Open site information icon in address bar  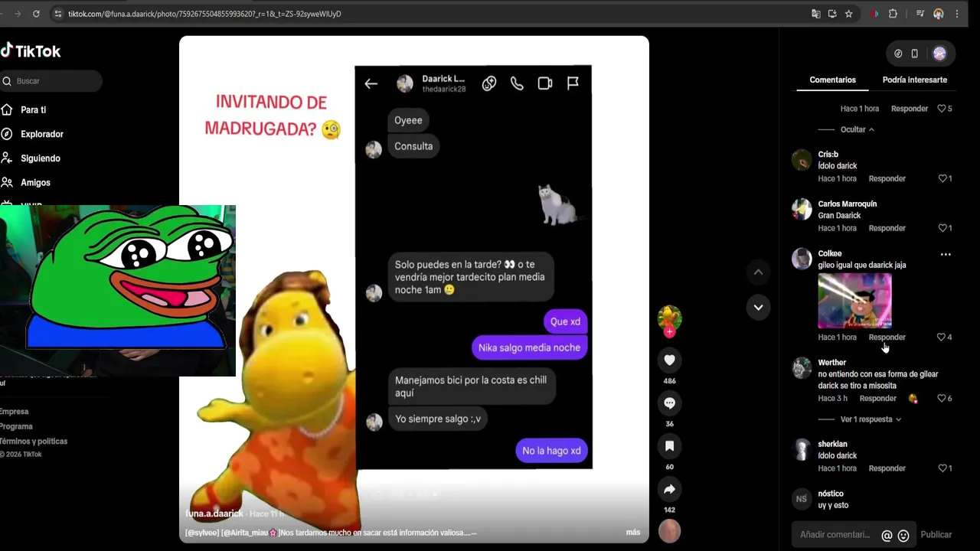point(57,14)
